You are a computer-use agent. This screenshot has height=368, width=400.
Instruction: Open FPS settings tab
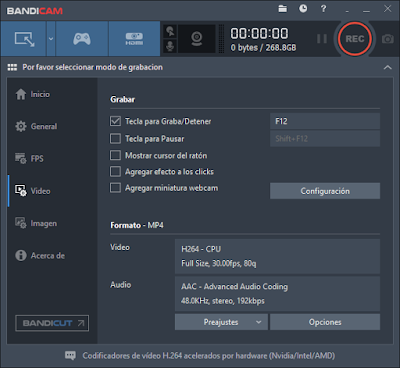point(29,159)
